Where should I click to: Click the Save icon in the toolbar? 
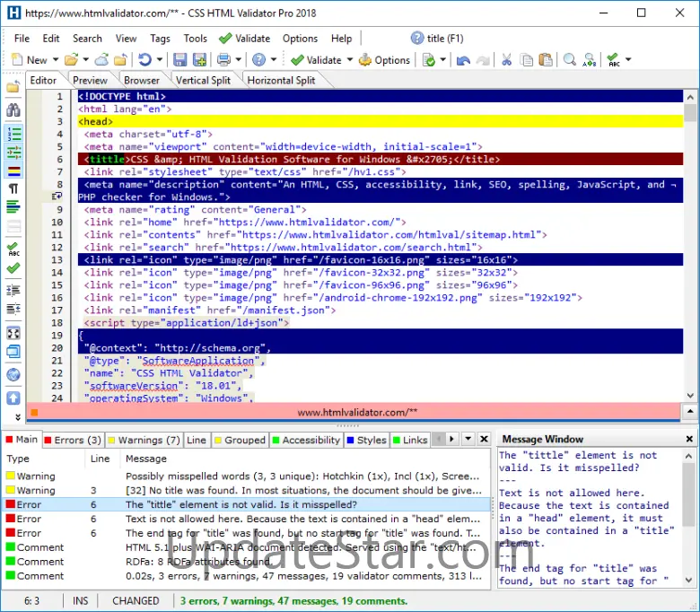coord(179,60)
